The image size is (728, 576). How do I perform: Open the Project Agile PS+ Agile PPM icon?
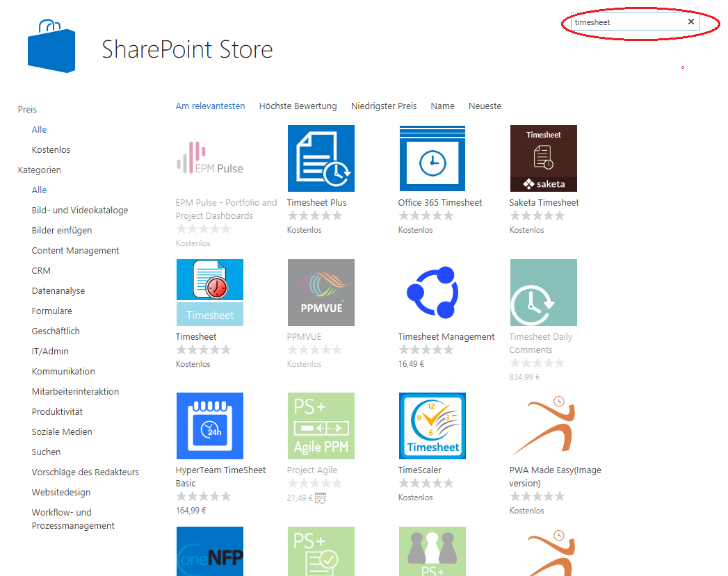click(321, 426)
